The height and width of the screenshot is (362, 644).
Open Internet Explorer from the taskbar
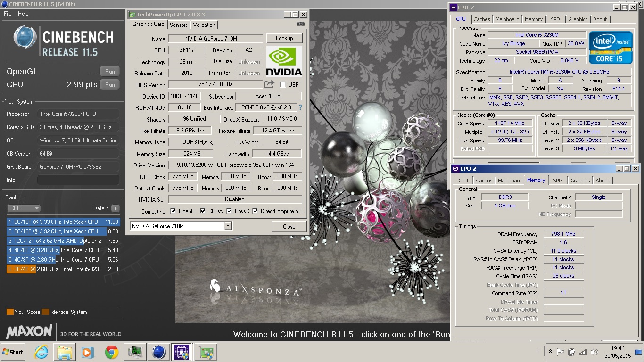(41, 352)
